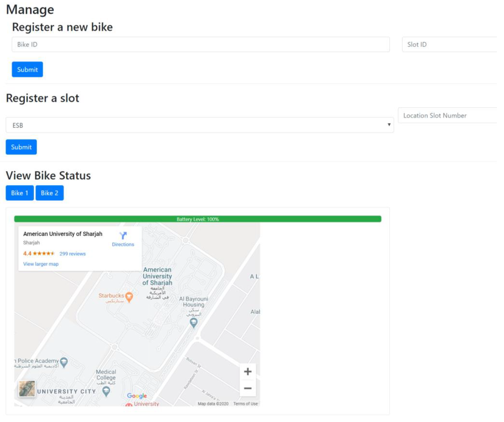Viewport: 504px width, 422px height.
Task: Click the Google logo on map
Action: click(137, 396)
